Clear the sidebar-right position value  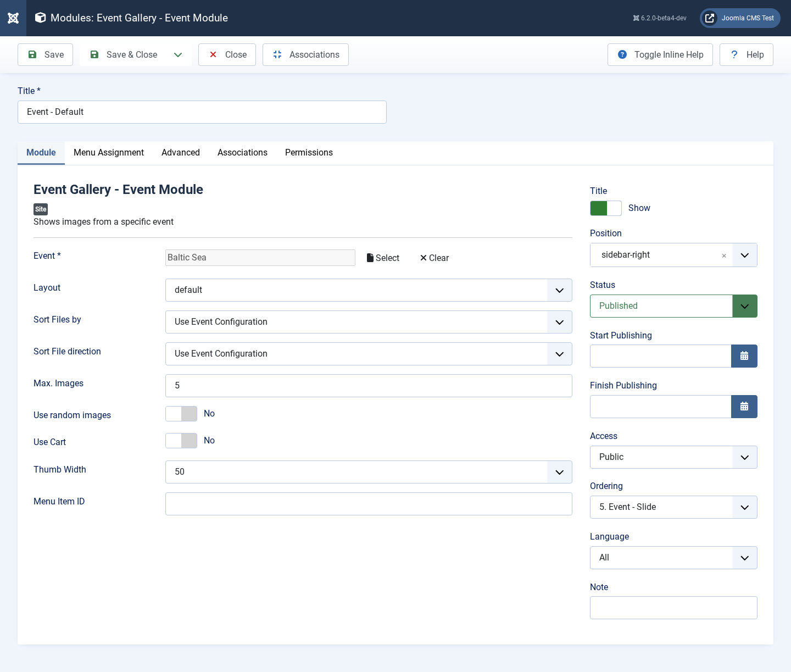(724, 256)
